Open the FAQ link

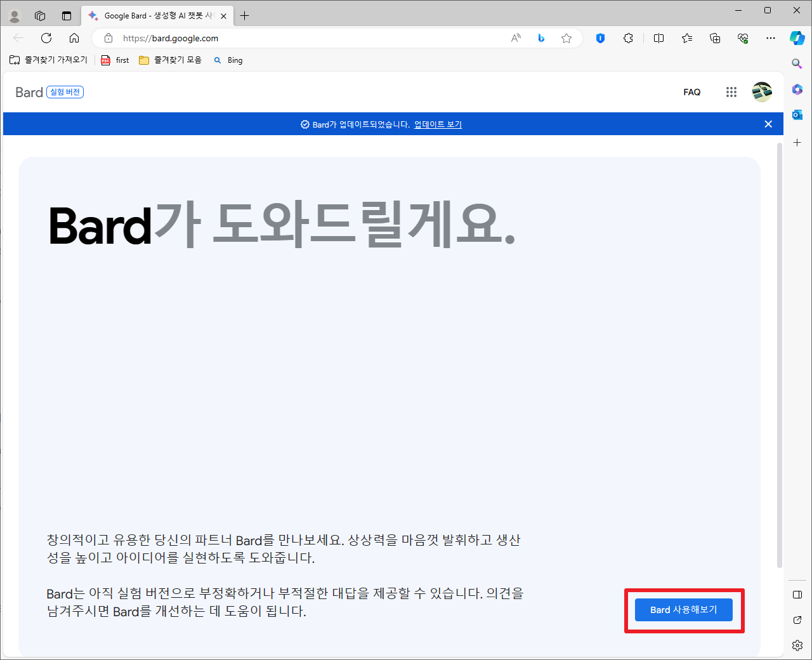click(691, 92)
